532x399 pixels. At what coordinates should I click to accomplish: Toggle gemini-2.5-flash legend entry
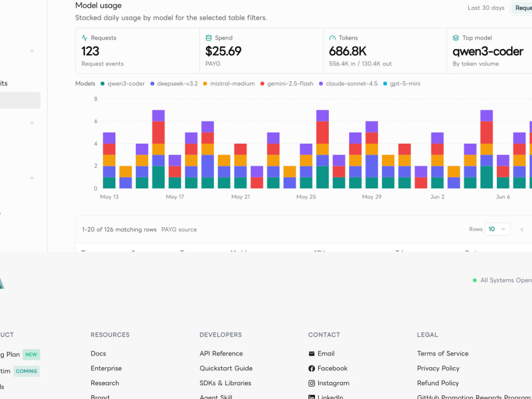[x=287, y=84]
